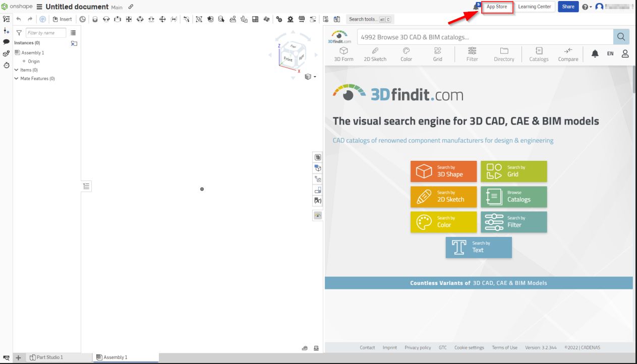Click the Front face of view cube
Viewport: 637px width, 364px height.
(x=288, y=59)
